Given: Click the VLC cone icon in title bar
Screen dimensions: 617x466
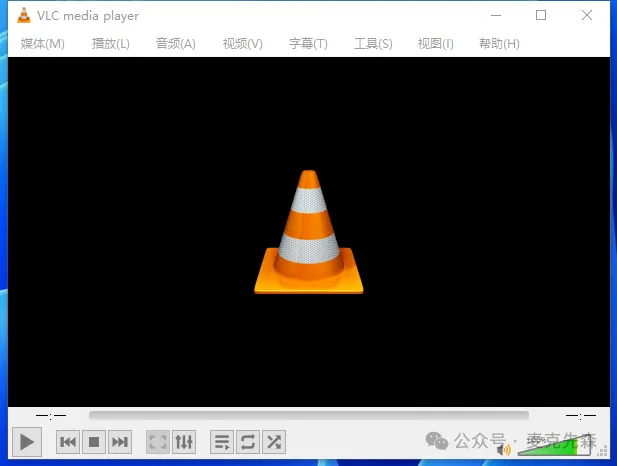Looking at the screenshot, I should (x=24, y=15).
